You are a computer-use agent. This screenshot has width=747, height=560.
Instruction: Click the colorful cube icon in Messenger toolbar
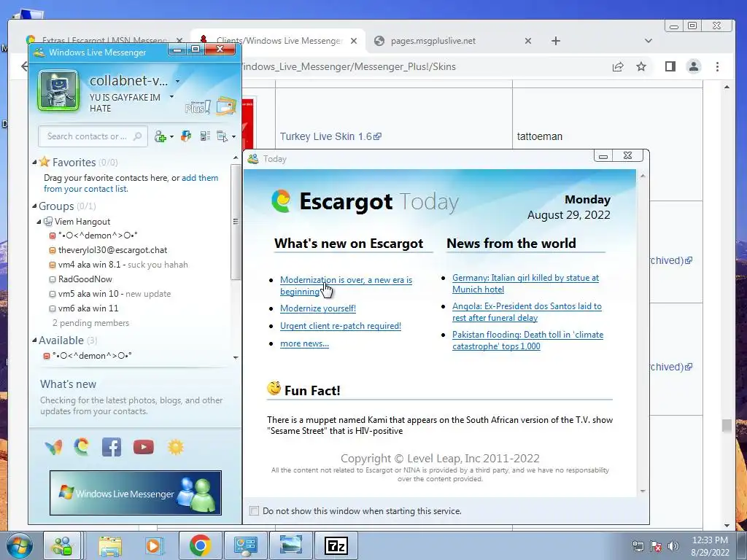pos(186,136)
